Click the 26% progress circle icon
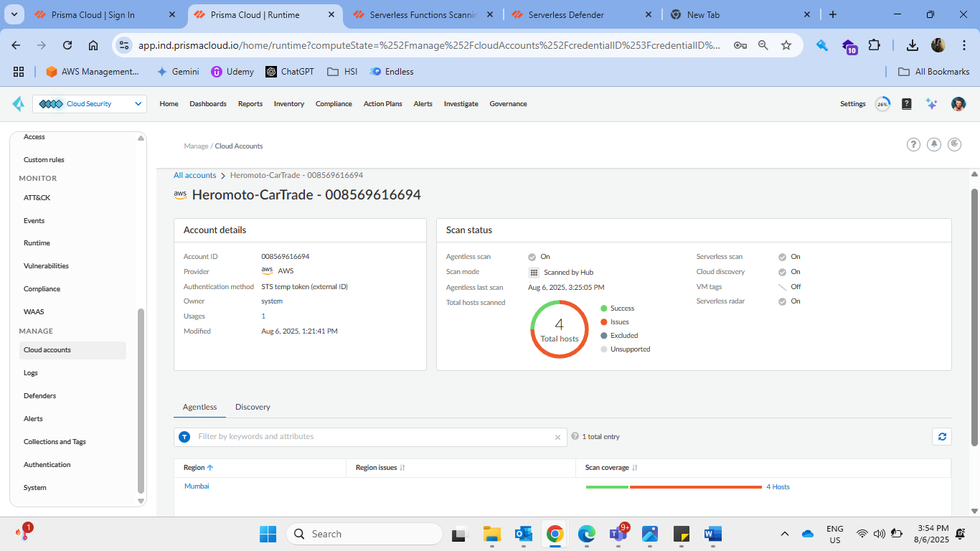980x551 pixels. tap(882, 104)
